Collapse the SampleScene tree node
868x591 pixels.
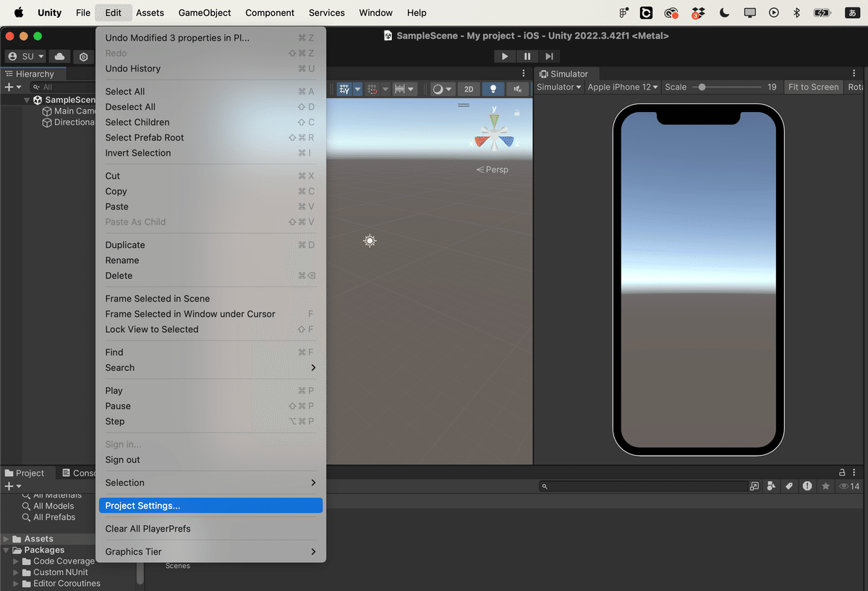point(27,100)
